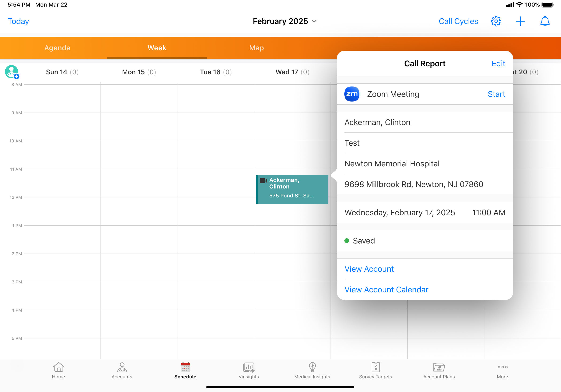Open the View Account link

tap(369, 269)
